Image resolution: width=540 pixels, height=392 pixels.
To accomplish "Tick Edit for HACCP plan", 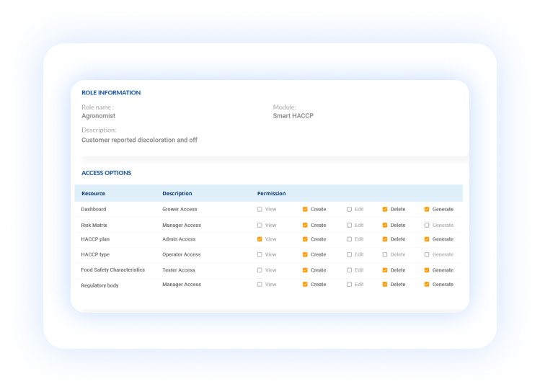I will coord(349,239).
